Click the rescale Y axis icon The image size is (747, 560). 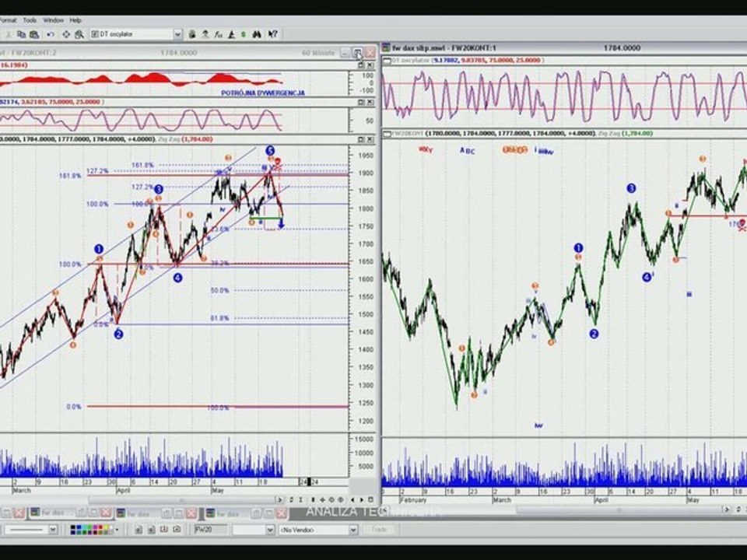click(300, 500)
